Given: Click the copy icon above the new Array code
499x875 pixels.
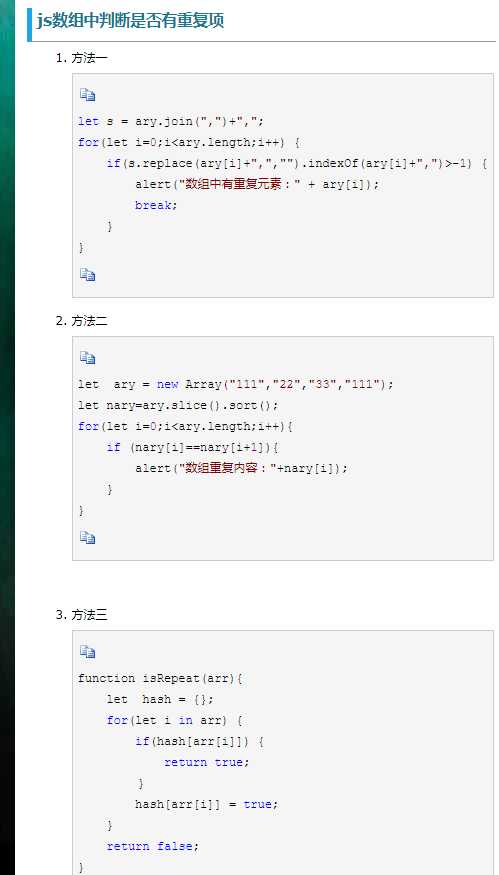Looking at the screenshot, I should (87, 358).
